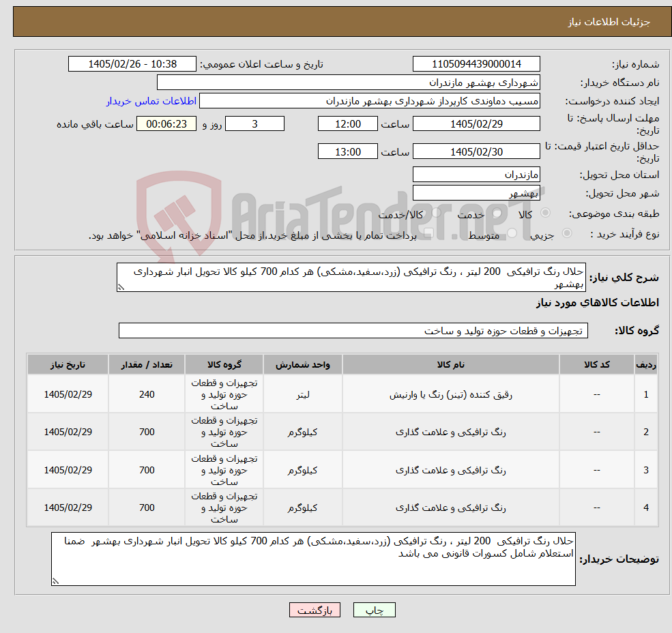
Task: Click the واحد شمارش column header
Action: (x=303, y=364)
